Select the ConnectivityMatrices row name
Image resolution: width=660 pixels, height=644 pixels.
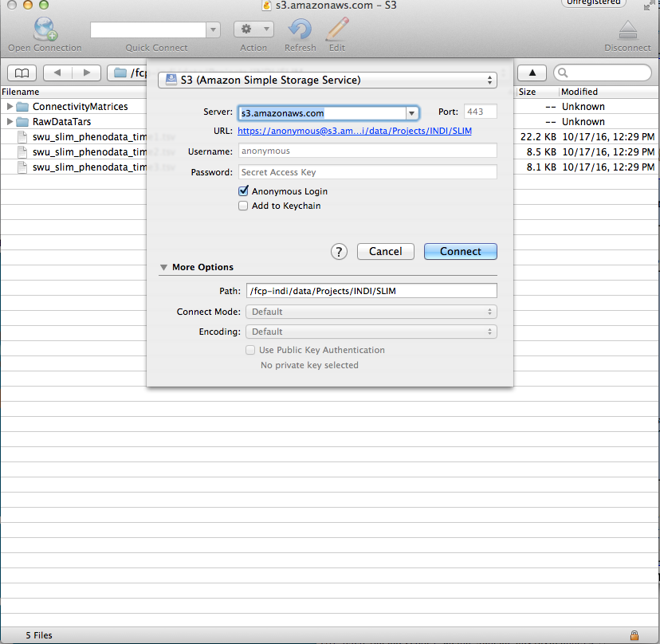80,107
